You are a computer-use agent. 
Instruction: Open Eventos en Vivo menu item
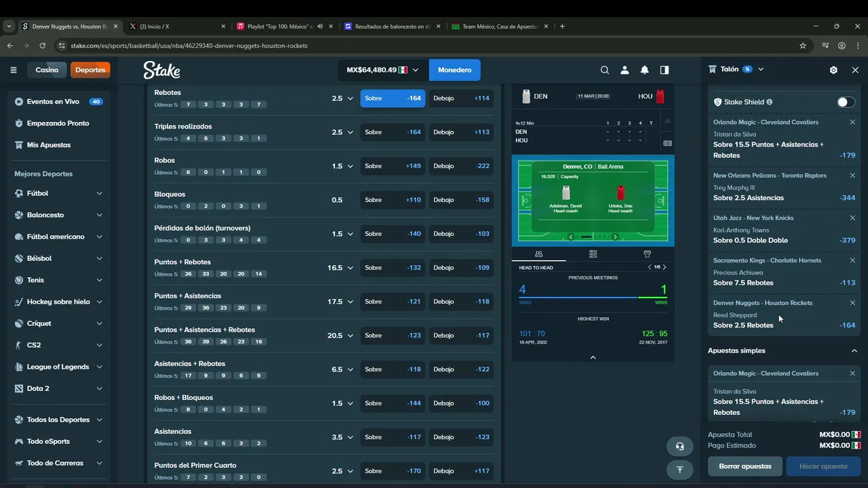58,102
